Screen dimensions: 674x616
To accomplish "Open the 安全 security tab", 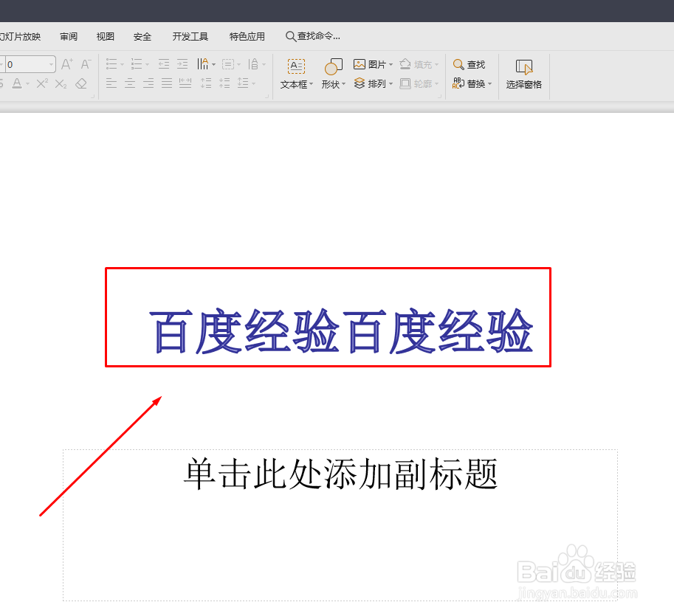I will [142, 36].
